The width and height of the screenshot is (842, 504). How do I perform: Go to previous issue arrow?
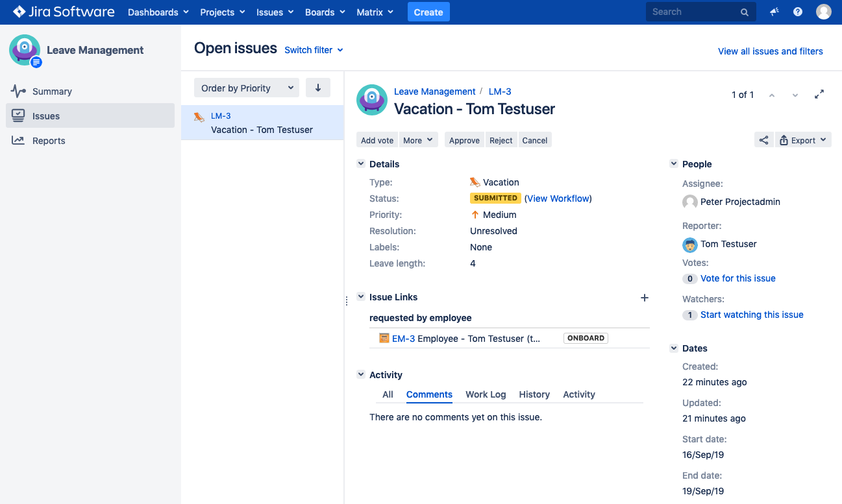pyautogui.click(x=772, y=95)
